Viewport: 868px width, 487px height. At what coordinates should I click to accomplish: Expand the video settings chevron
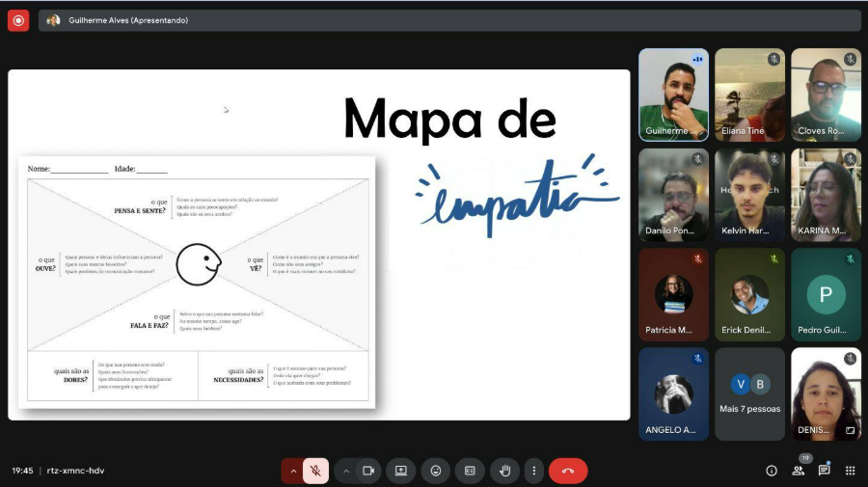(345, 471)
